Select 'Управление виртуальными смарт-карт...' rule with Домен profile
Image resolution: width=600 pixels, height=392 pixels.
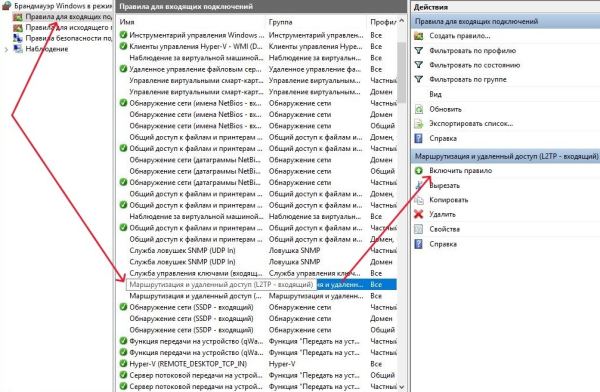tap(256, 92)
